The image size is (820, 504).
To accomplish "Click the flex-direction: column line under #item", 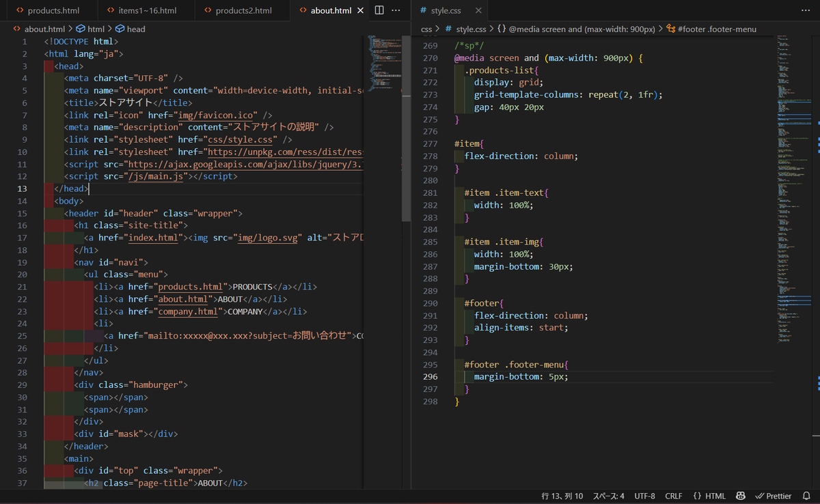I will 521,156.
